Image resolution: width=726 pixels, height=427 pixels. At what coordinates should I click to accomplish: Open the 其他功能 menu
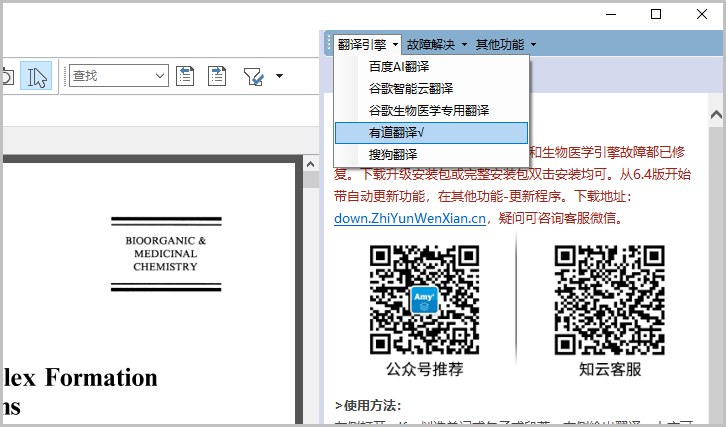[x=506, y=44]
